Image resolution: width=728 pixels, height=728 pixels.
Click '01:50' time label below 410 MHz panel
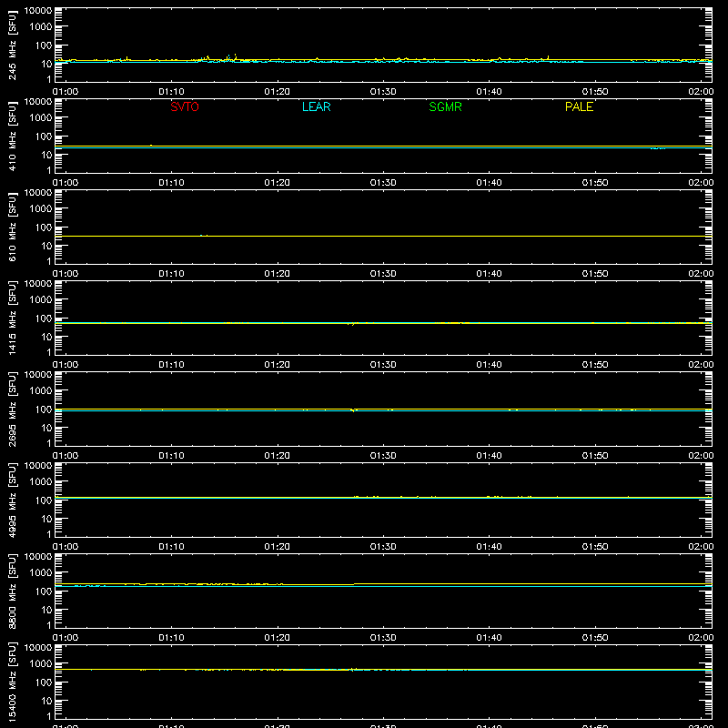[x=595, y=183]
